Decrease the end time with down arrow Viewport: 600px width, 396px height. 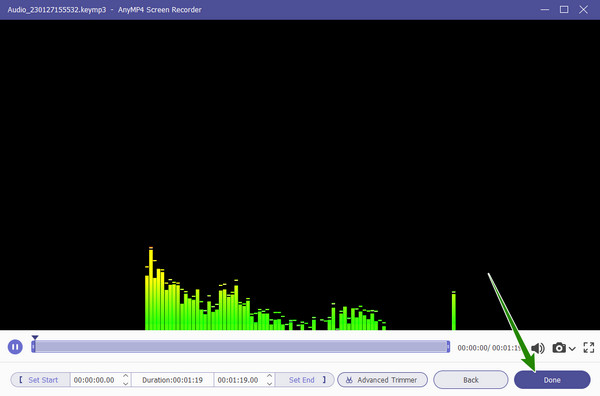coord(269,383)
